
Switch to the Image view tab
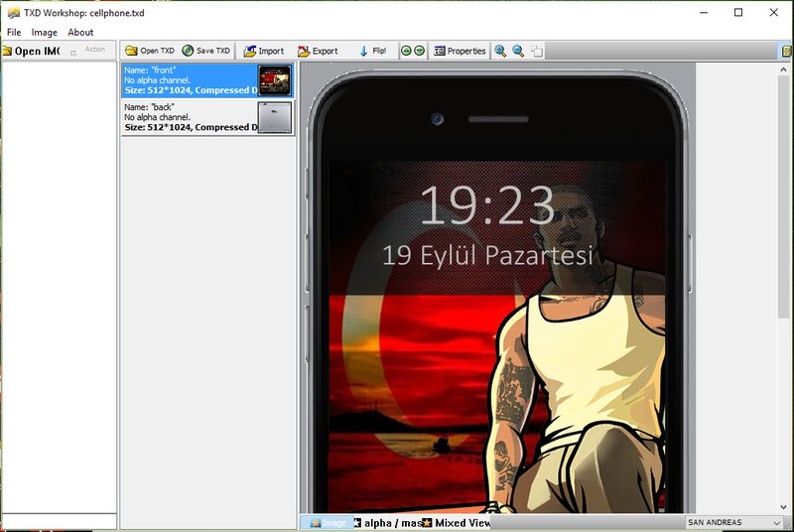[x=328, y=522]
